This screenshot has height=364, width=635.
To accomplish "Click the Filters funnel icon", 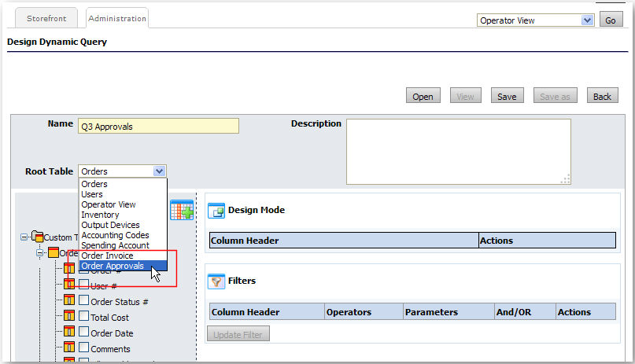I will coord(216,281).
